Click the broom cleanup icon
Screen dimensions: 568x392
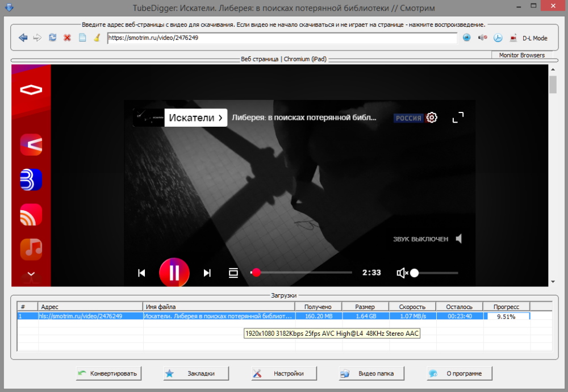pyautogui.click(x=97, y=37)
